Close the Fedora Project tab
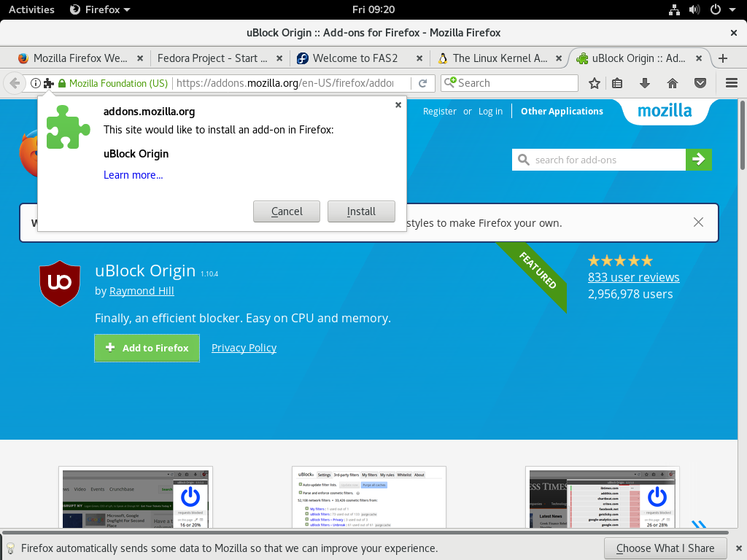Screen dimensions: 747x560 (x=279, y=58)
